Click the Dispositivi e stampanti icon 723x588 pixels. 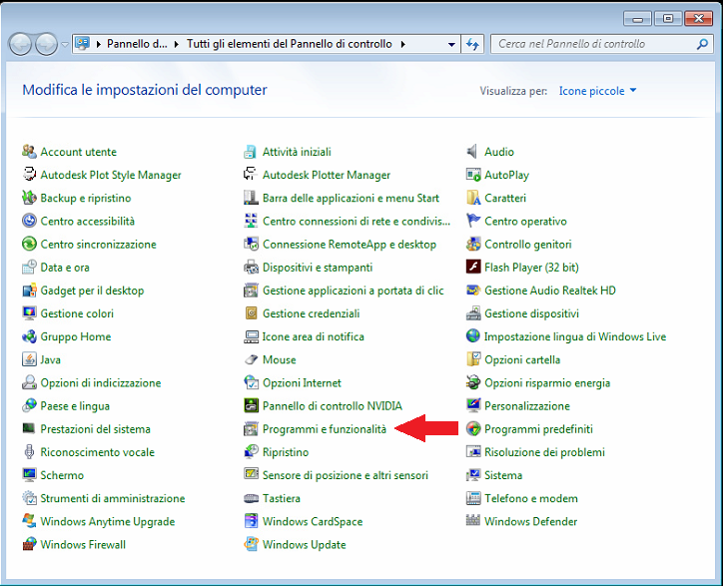point(251,267)
